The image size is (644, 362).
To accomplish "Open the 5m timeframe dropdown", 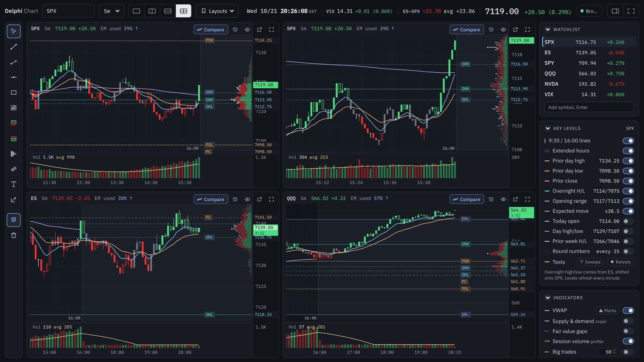I will tap(111, 11).
